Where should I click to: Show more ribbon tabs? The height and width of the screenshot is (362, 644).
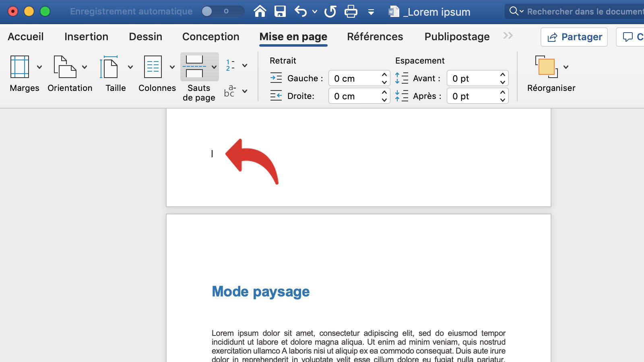point(508,36)
